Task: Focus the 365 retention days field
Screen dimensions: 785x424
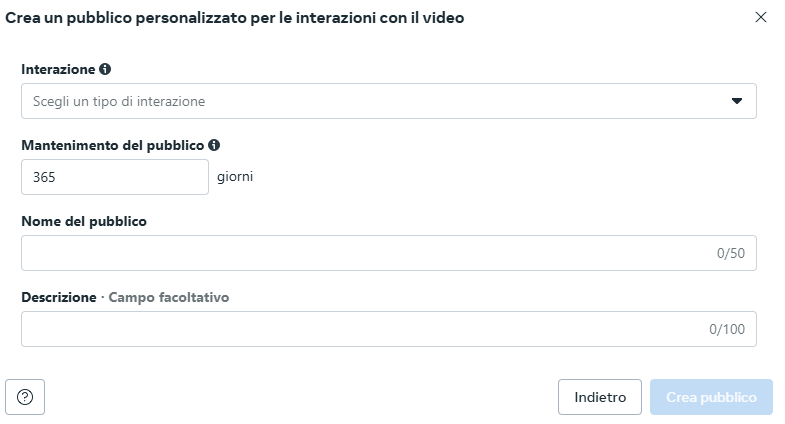Action: [114, 177]
